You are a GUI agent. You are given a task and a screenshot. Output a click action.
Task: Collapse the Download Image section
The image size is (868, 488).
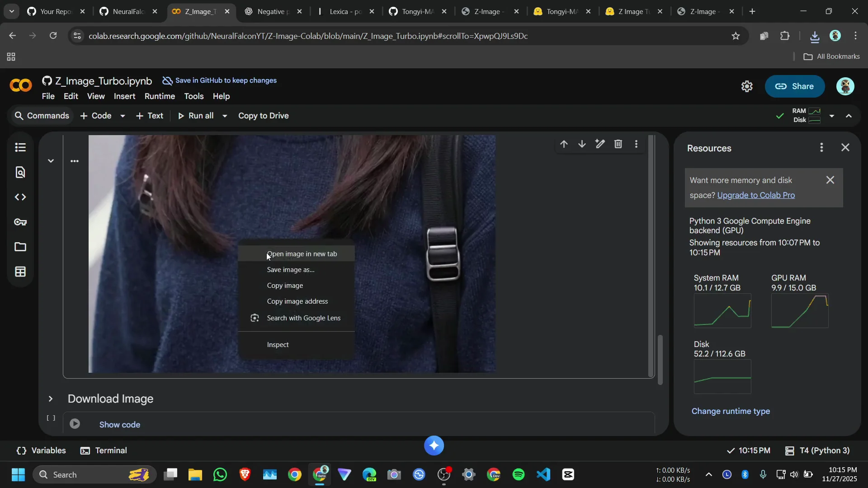pos(50,399)
